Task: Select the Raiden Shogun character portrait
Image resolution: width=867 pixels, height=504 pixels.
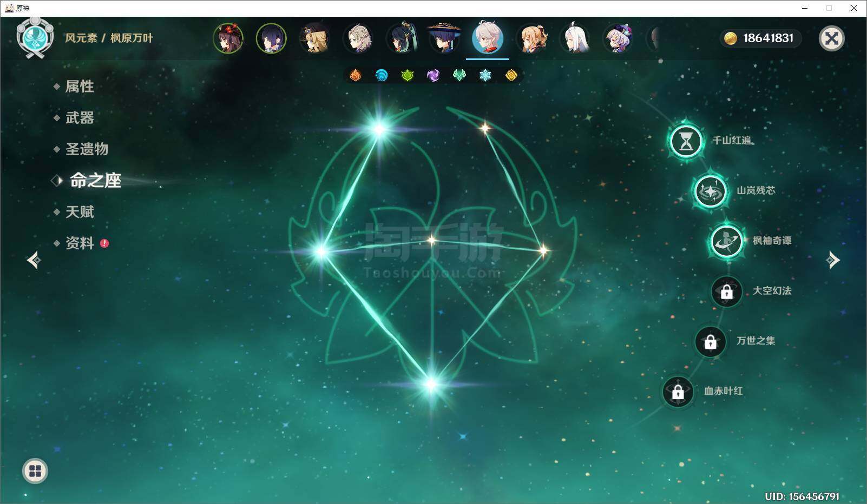Action: (x=271, y=38)
